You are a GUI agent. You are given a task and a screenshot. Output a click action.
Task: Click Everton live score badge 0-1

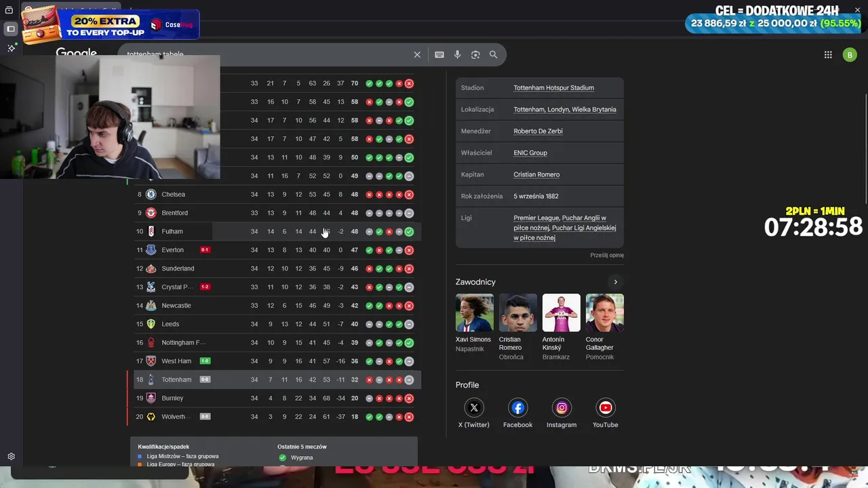coord(205,250)
